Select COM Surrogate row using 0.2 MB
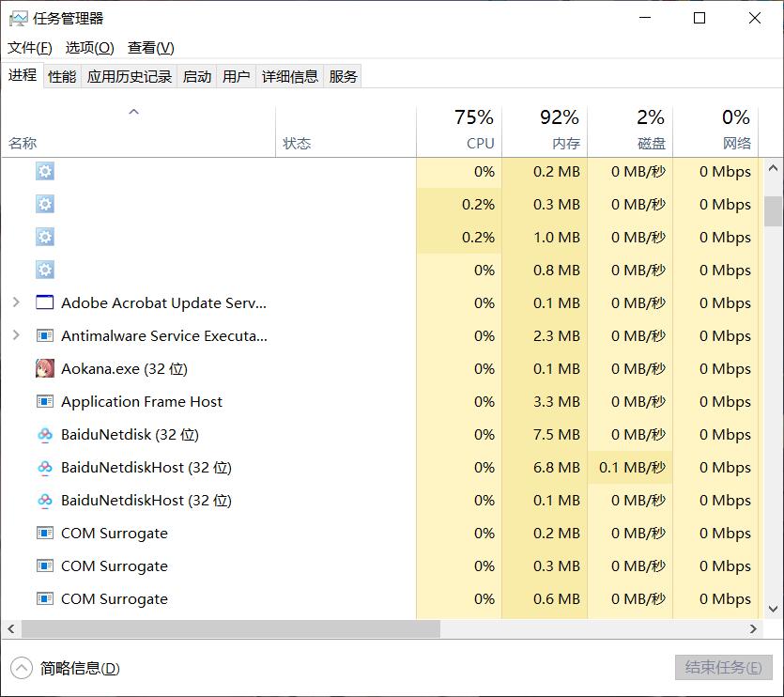 (x=380, y=533)
